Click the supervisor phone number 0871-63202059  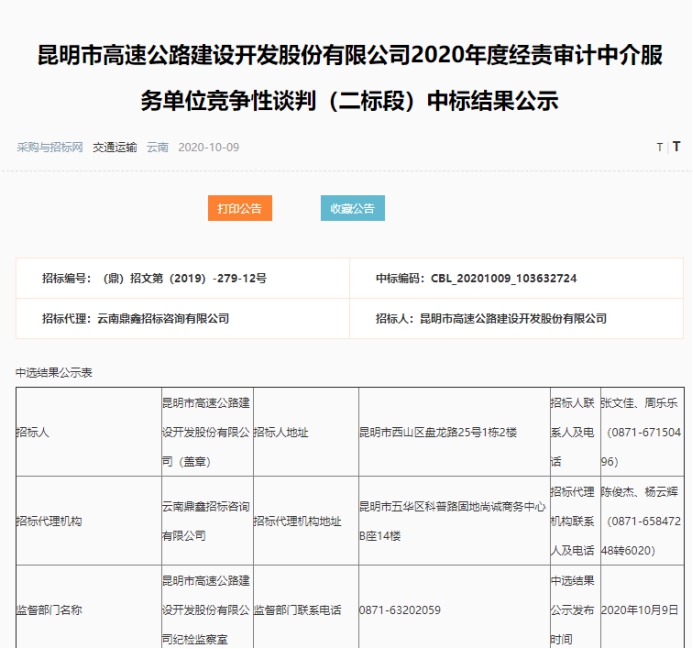pos(400,609)
